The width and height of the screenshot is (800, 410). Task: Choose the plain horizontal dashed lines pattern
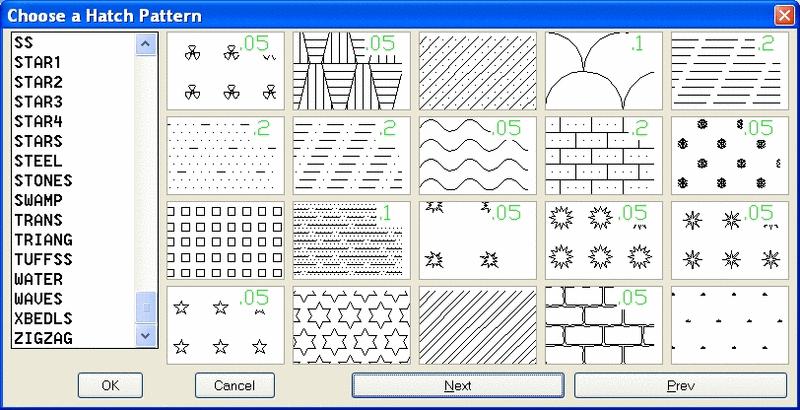pos(730,71)
